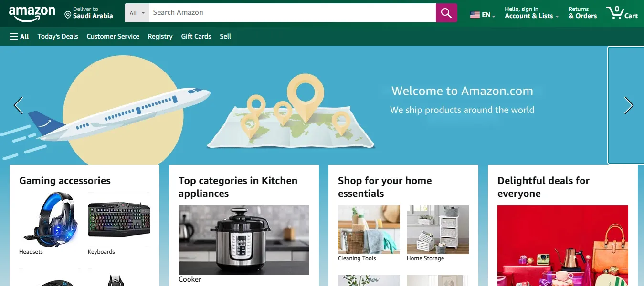Click the US flag language icon

tap(475, 15)
